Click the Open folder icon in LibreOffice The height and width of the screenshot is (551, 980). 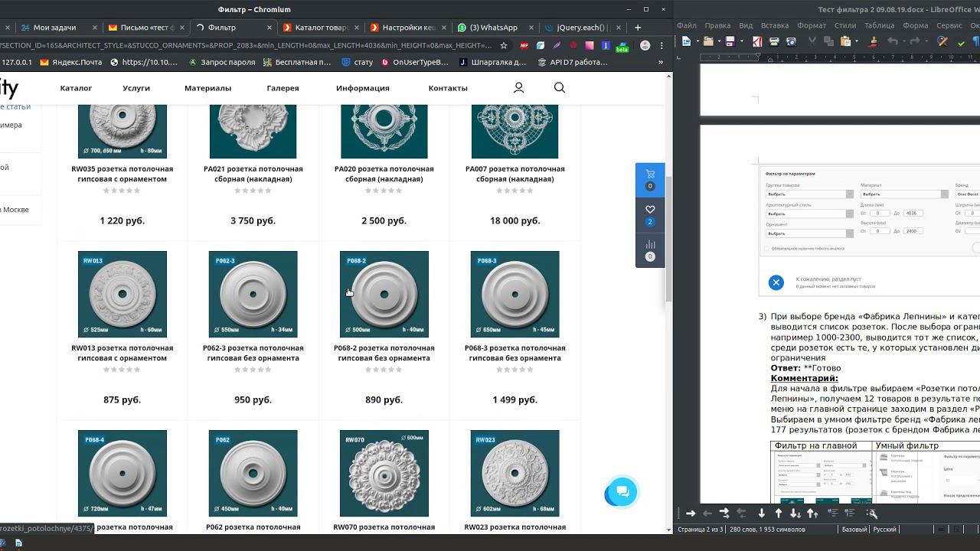(x=708, y=41)
